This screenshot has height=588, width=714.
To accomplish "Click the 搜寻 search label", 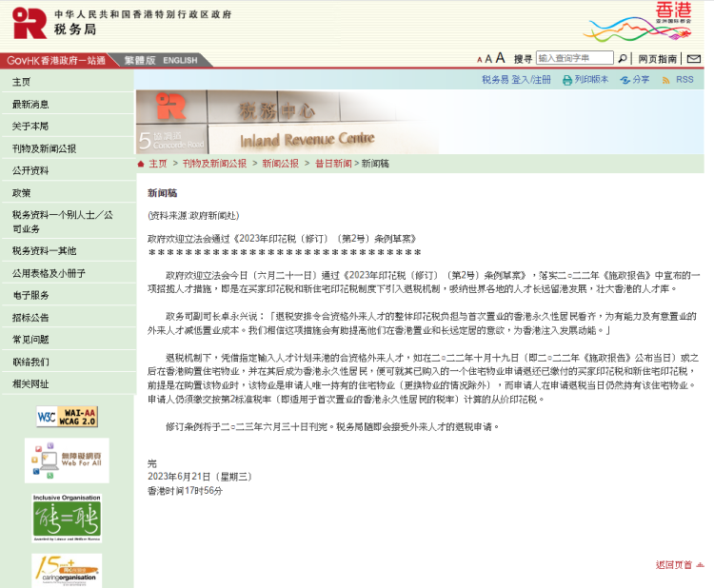I will [523, 59].
